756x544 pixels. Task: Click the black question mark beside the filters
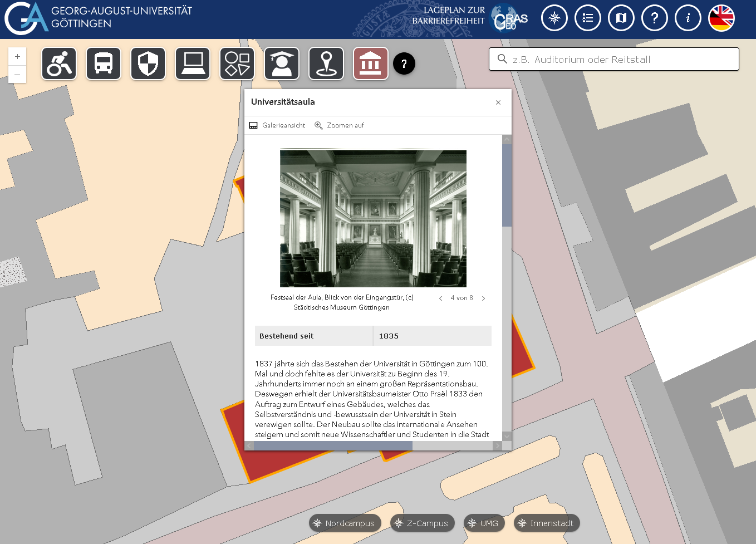pyautogui.click(x=404, y=63)
